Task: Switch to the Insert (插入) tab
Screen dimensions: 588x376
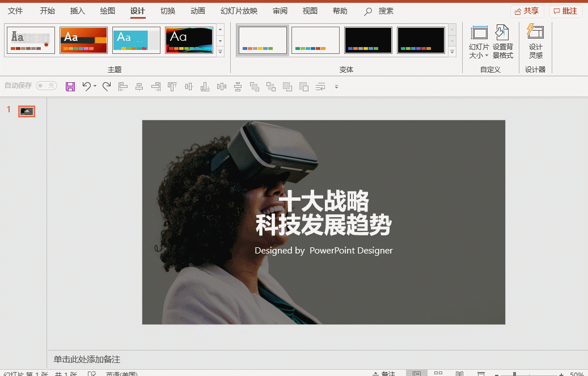Action: (x=78, y=11)
